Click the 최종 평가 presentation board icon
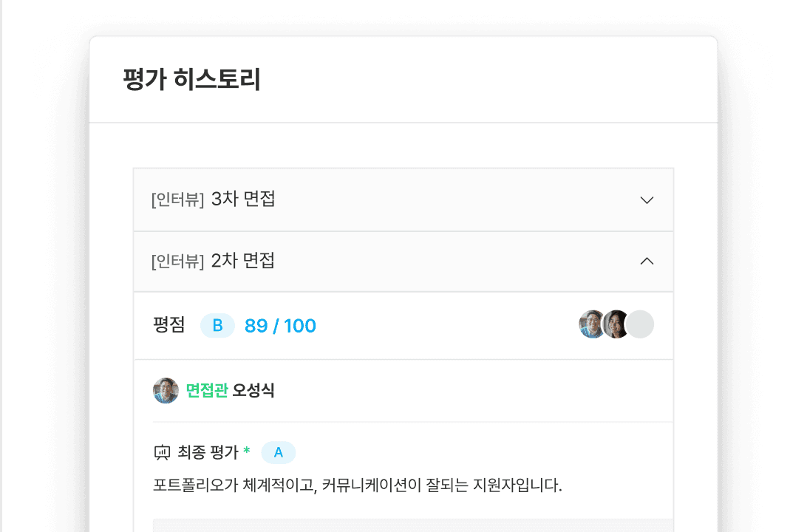 162,452
